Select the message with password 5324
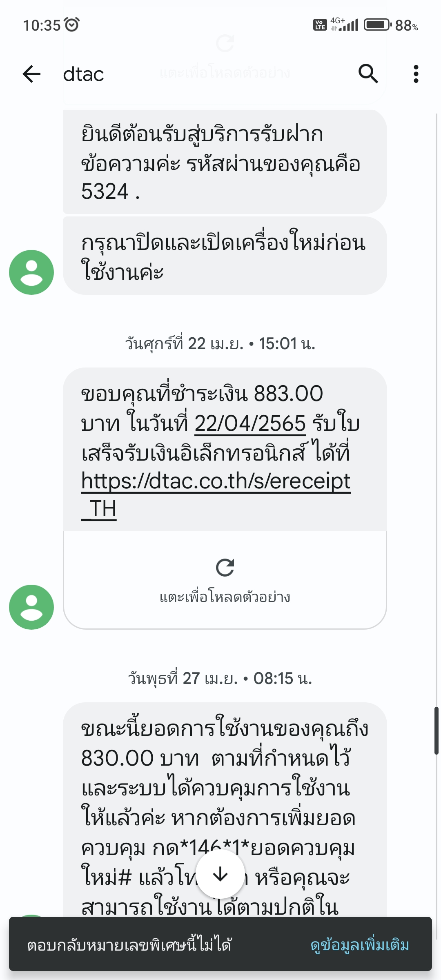 coord(225,162)
